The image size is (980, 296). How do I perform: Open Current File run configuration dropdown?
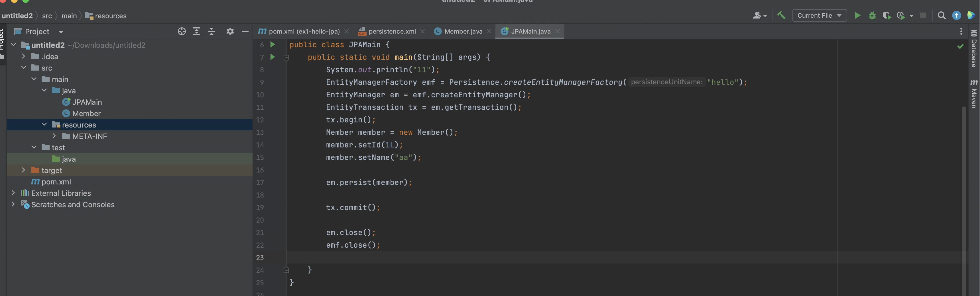click(820, 16)
